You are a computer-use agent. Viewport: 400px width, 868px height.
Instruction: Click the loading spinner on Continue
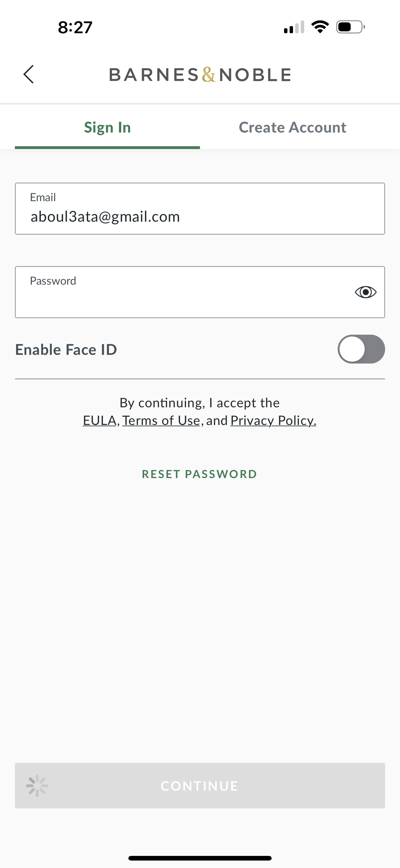[x=37, y=785]
